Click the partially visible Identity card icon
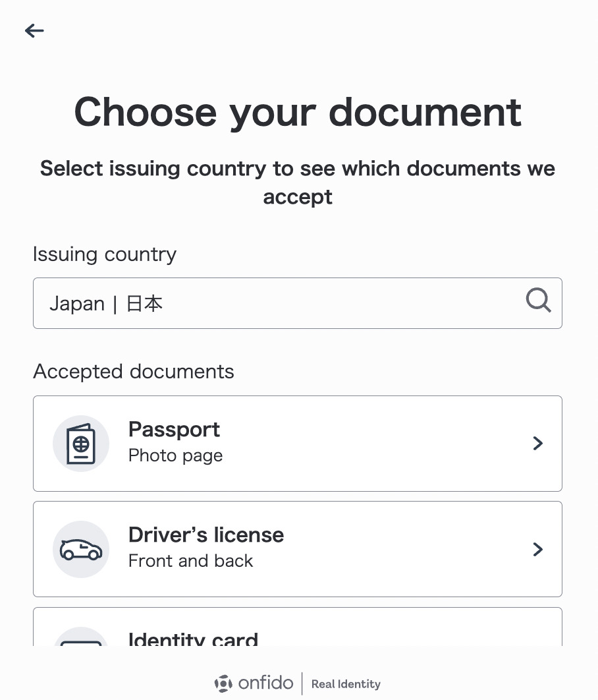This screenshot has height=700, width=598. click(81, 638)
